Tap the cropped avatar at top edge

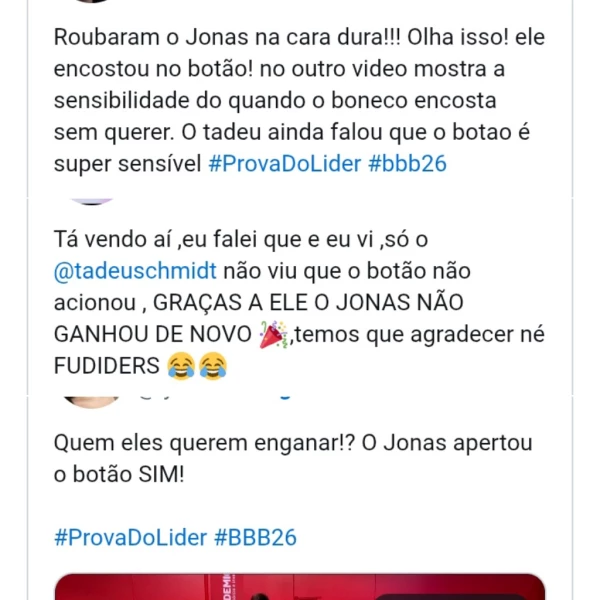coord(92,1)
